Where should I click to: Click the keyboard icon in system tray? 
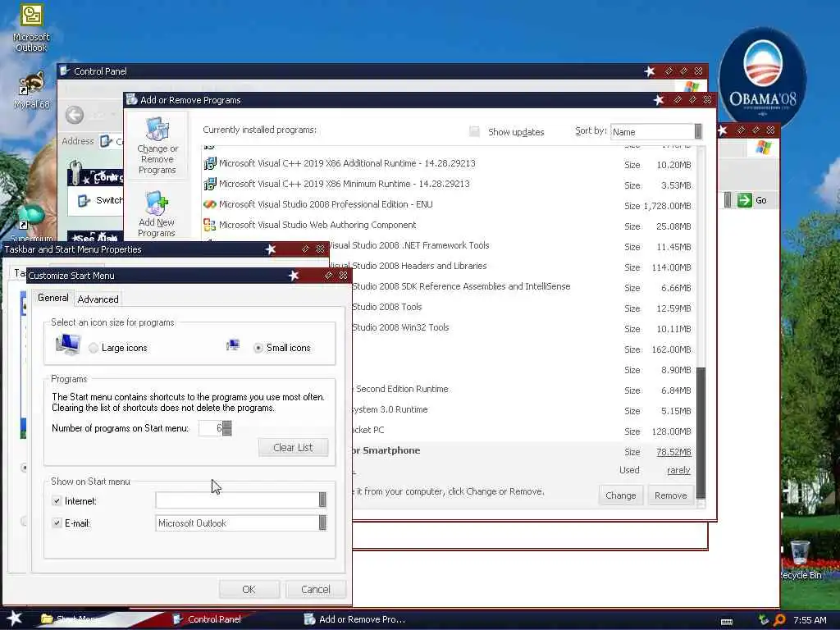pos(727,622)
